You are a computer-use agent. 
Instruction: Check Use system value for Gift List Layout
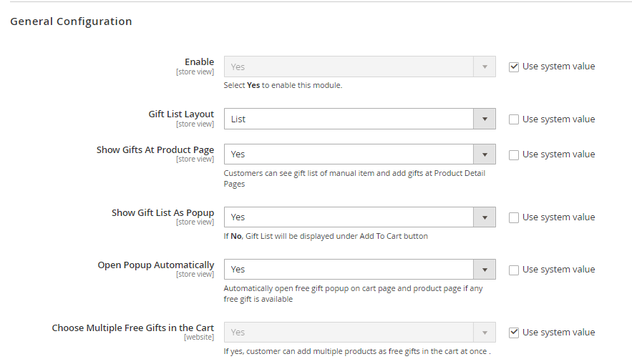coord(514,119)
